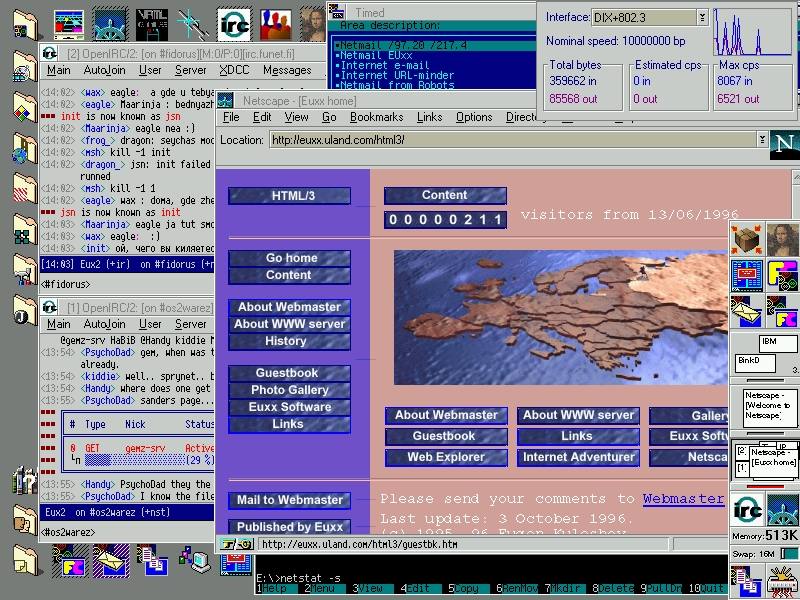The image size is (800, 600).
Task: Open the cyan crossed-lines desktop icon
Action: pyautogui.click(x=192, y=24)
